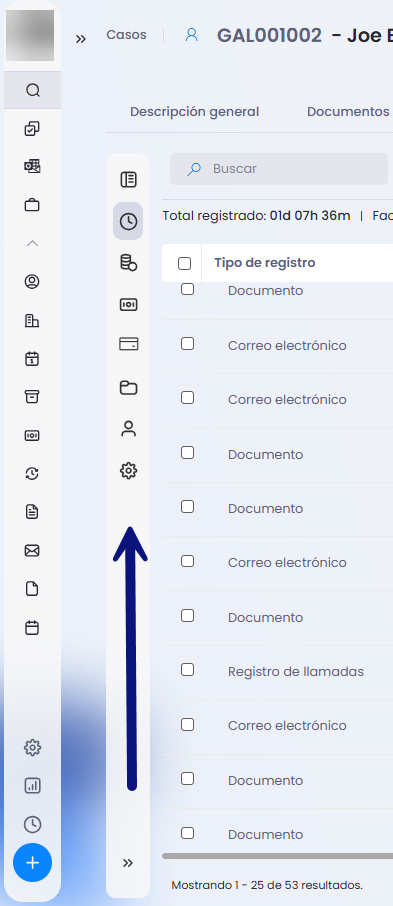Check the first Correo electrónico row checkbox
This screenshot has width=393, height=906.
pos(187,344)
